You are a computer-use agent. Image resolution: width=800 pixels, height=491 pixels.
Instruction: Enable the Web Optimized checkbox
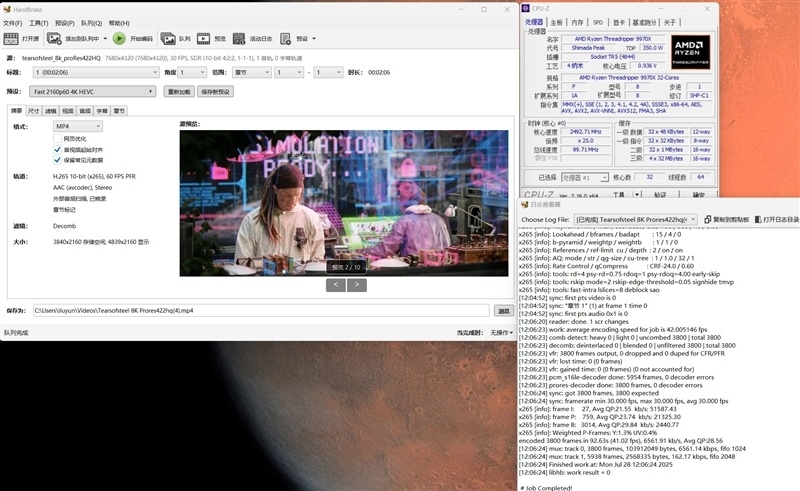click(58, 138)
